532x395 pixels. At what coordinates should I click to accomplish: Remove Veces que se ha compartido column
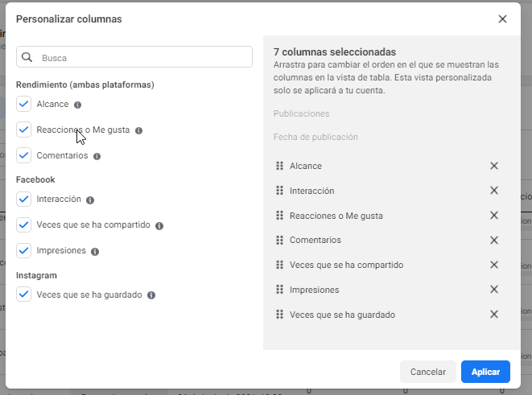tap(494, 265)
